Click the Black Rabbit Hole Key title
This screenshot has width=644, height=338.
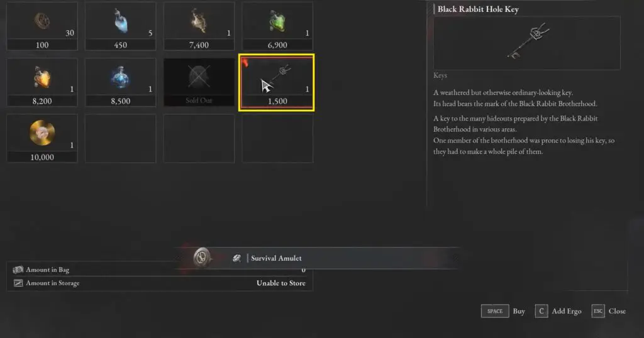tap(478, 9)
